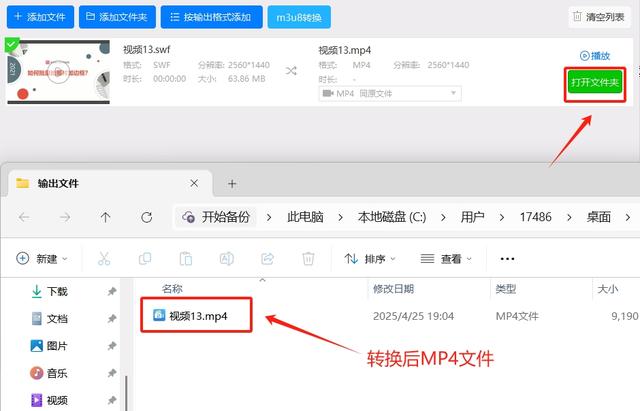The height and width of the screenshot is (411, 640).
Task: Click the Rename icon in toolbar
Action: point(227,259)
